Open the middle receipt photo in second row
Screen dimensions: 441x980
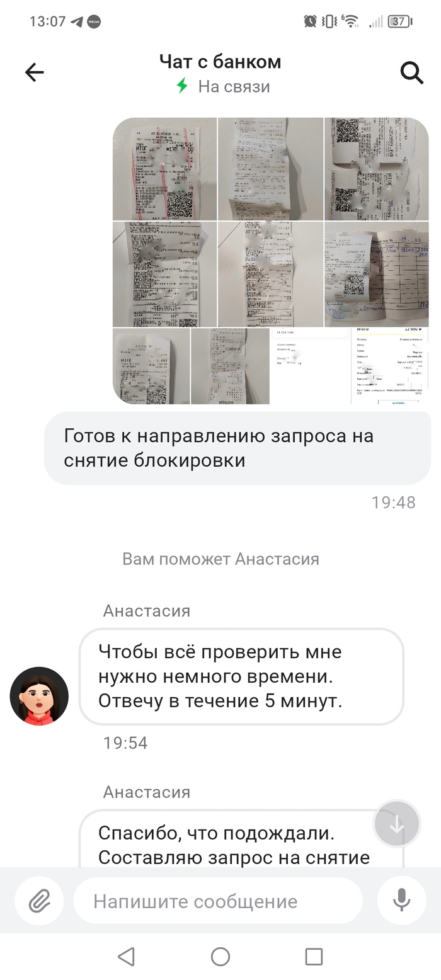click(x=270, y=274)
